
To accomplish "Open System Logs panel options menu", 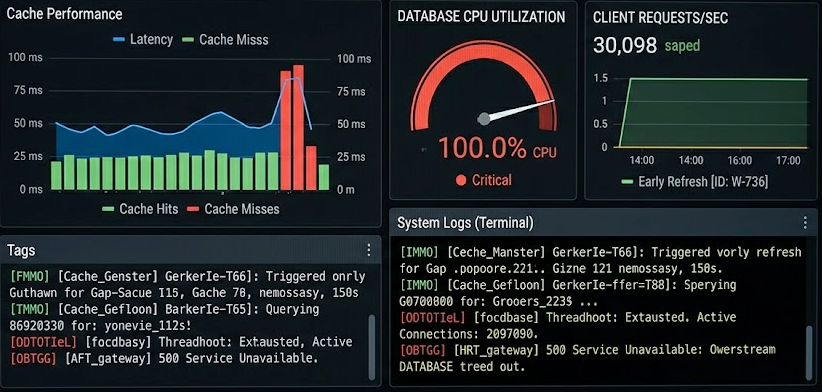I will tap(805, 223).
